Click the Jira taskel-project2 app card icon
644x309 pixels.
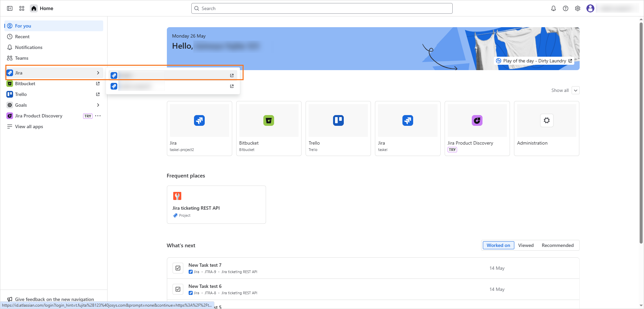pyautogui.click(x=199, y=120)
